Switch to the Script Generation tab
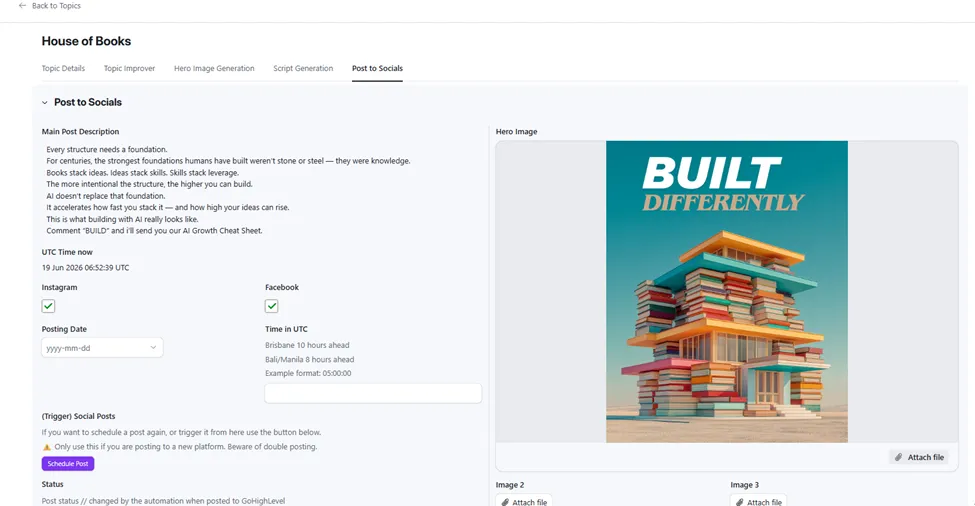The width and height of the screenshot is (975, 506). (x=303, y=68)
